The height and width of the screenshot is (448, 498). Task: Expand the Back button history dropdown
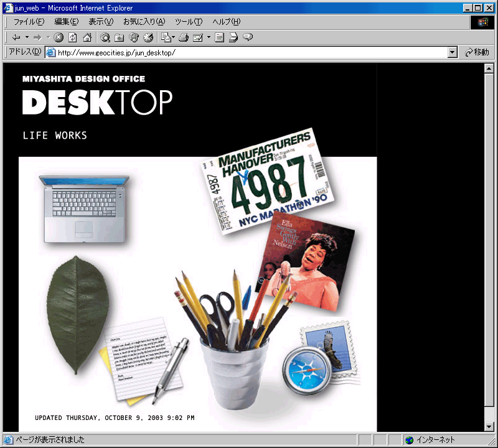27,37
